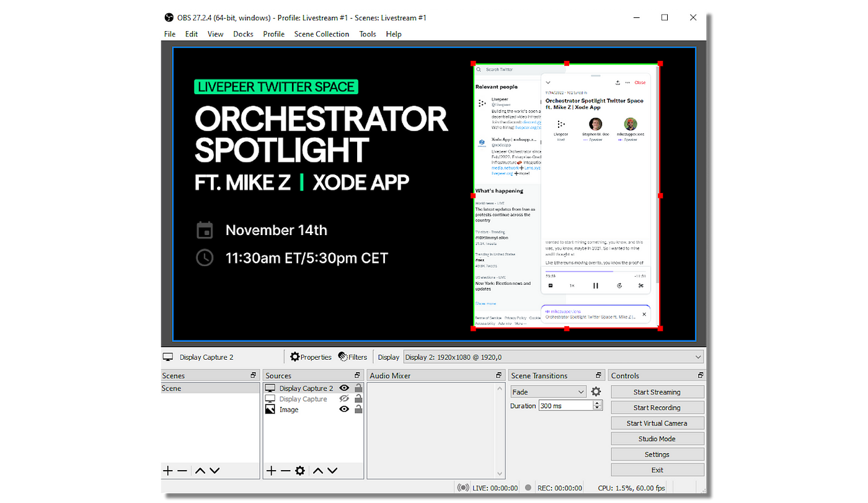This screenshot has width=868, height=503.
Task: Open source properties via the Sources gear icon
Action: (300, 471)
